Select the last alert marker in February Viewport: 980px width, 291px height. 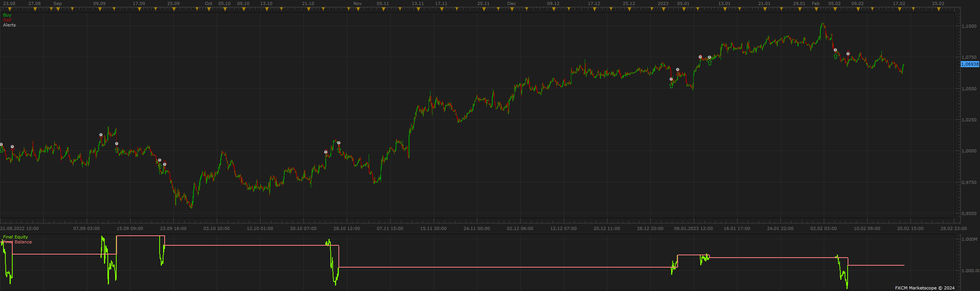(x=848, y=54)
